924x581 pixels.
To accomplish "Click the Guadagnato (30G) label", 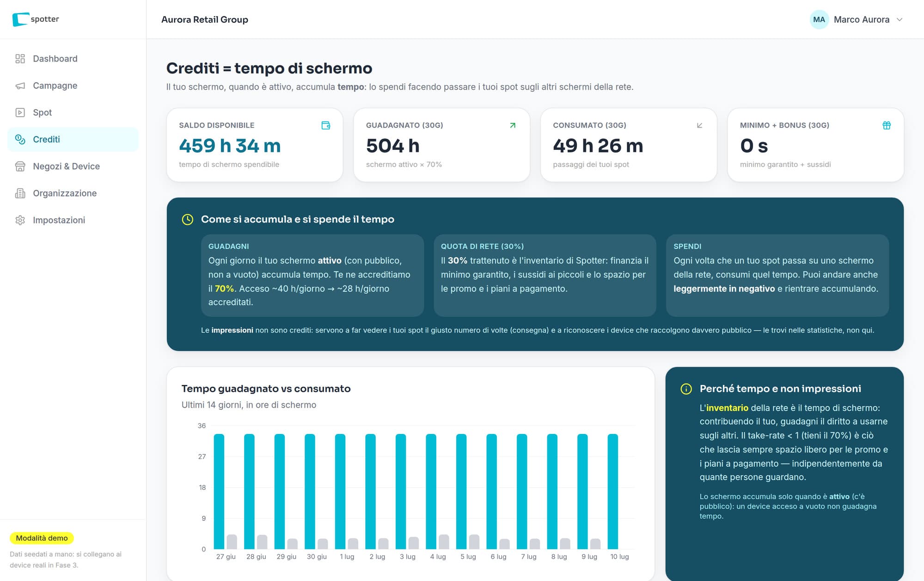I will coord(404,125).
